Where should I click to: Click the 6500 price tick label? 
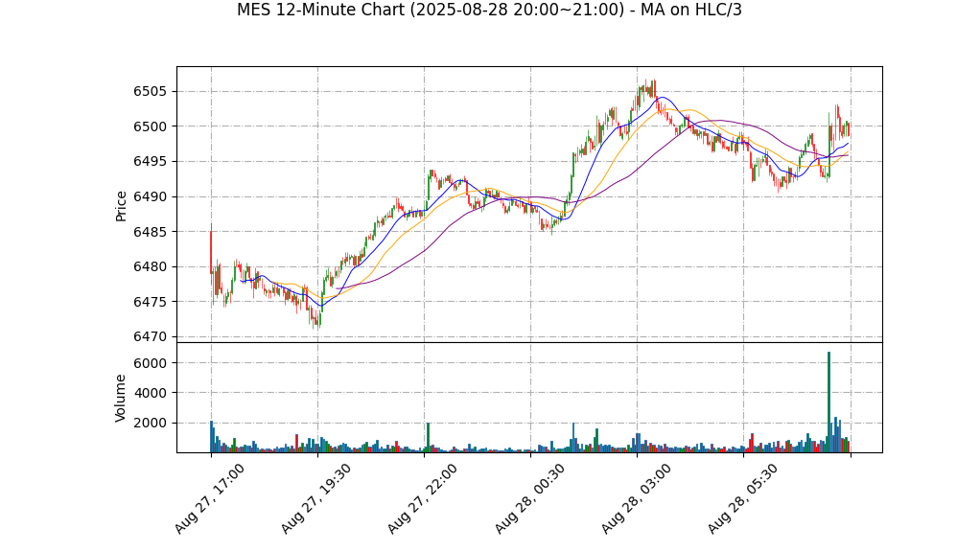tap(150, 126)
